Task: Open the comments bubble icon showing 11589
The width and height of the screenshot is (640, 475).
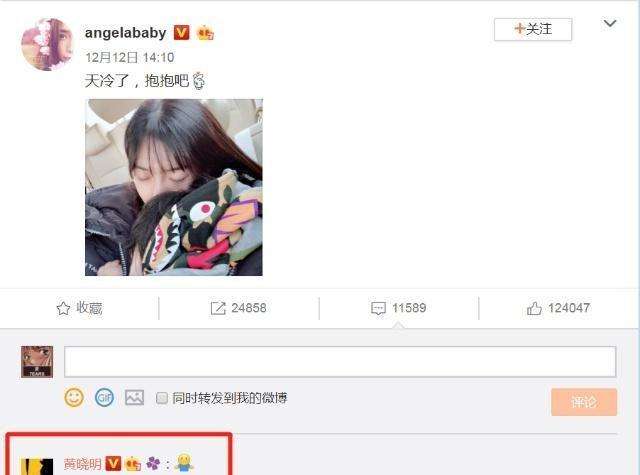Action: pos(378,309)
